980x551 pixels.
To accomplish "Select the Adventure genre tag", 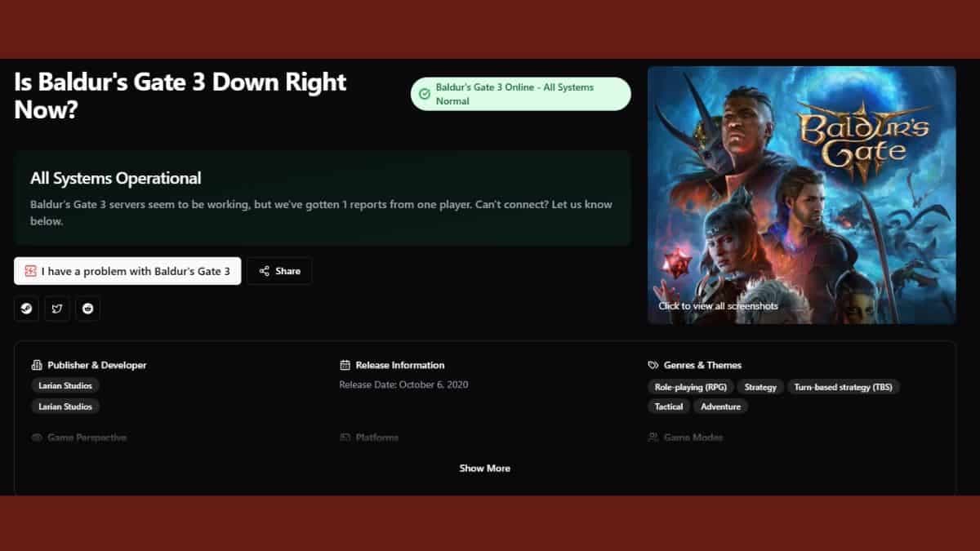I will coord(721,407).
